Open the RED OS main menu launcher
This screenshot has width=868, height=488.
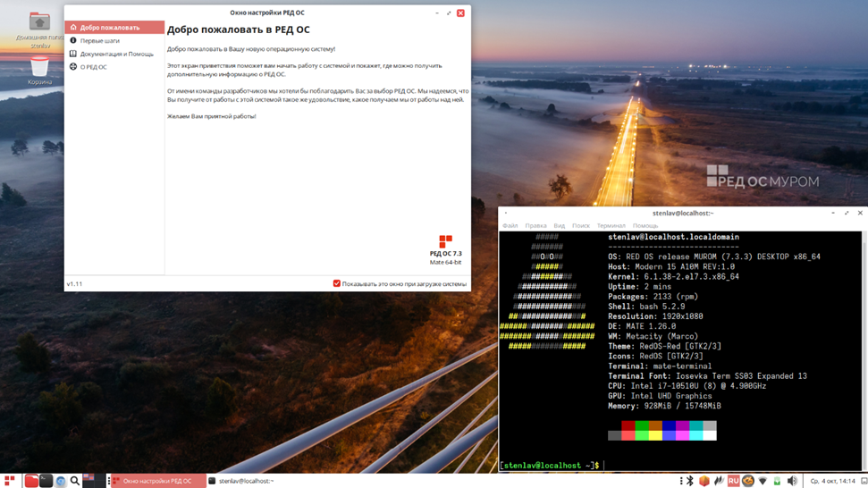tap(10, 481)
